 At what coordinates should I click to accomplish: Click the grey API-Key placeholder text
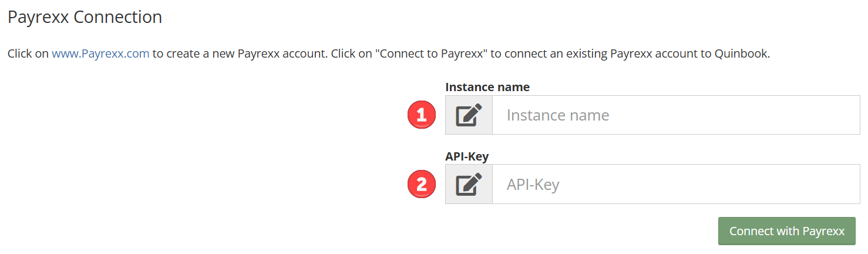tap(533, 185)
